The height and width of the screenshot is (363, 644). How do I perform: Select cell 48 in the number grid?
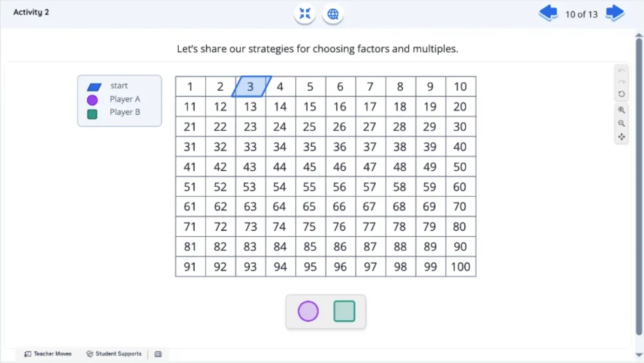pyautogui.click(x=400, y=167)
